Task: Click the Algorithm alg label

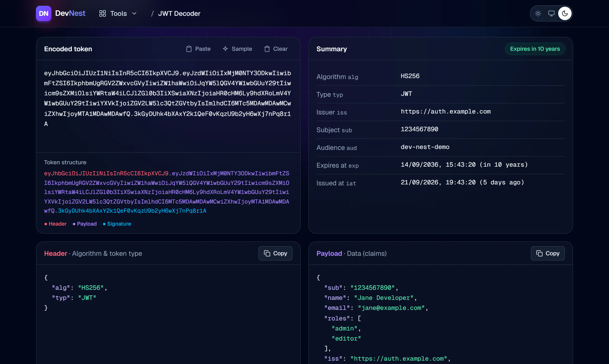Action: 337,77
